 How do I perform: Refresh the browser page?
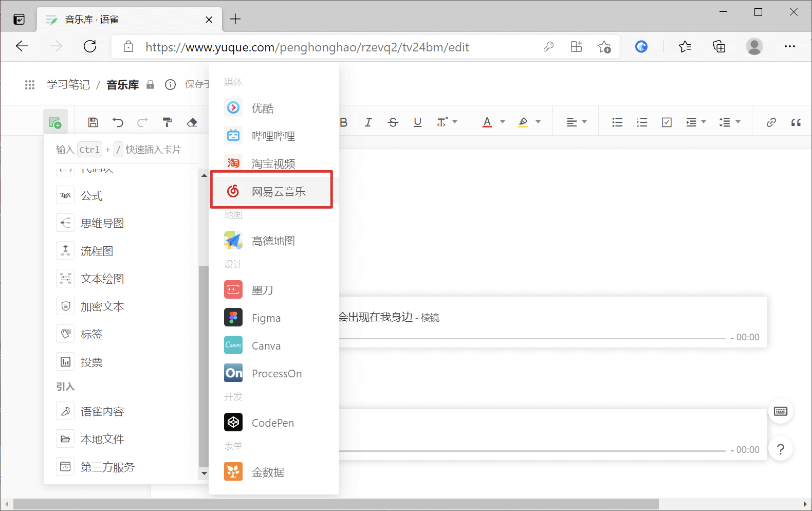pyautogui.click(x=90, y=47)
